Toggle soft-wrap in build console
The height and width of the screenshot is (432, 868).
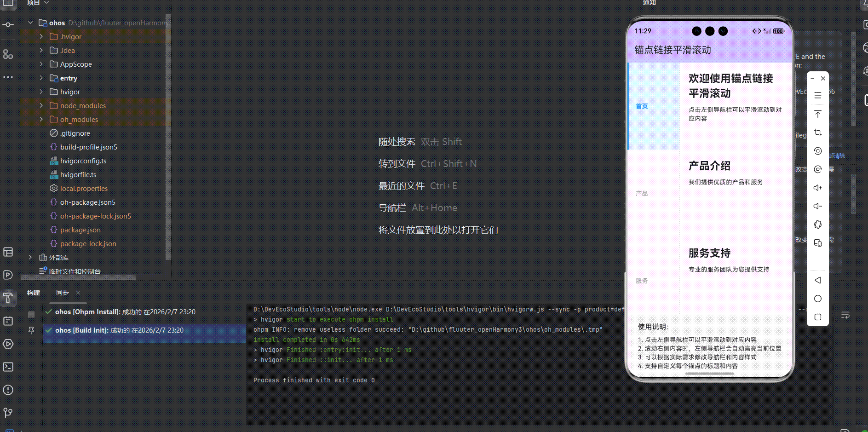pos(845,315)
